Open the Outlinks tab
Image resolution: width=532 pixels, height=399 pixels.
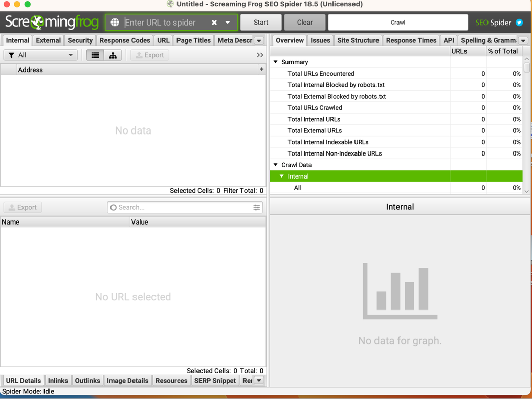click(87, 381)
